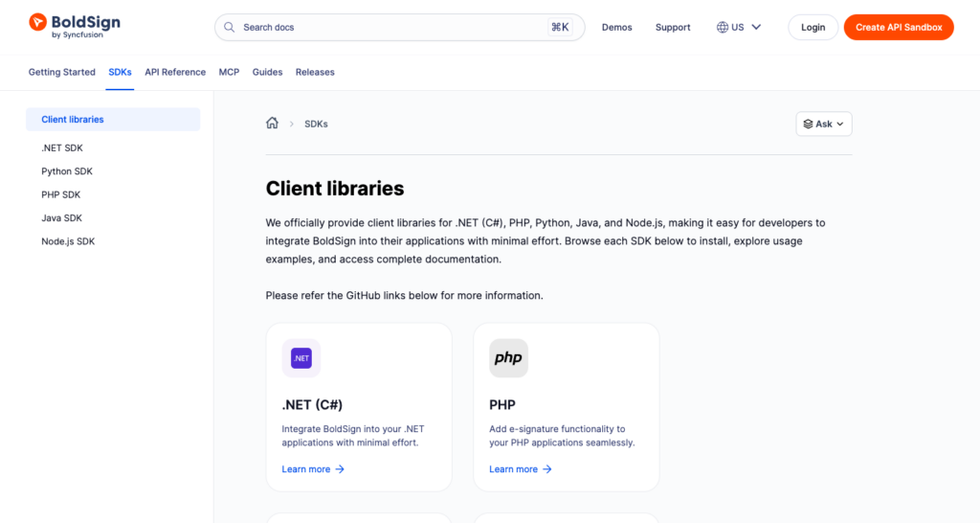
Task: Open the Releases tab
Action: click(x=315, y=72)
